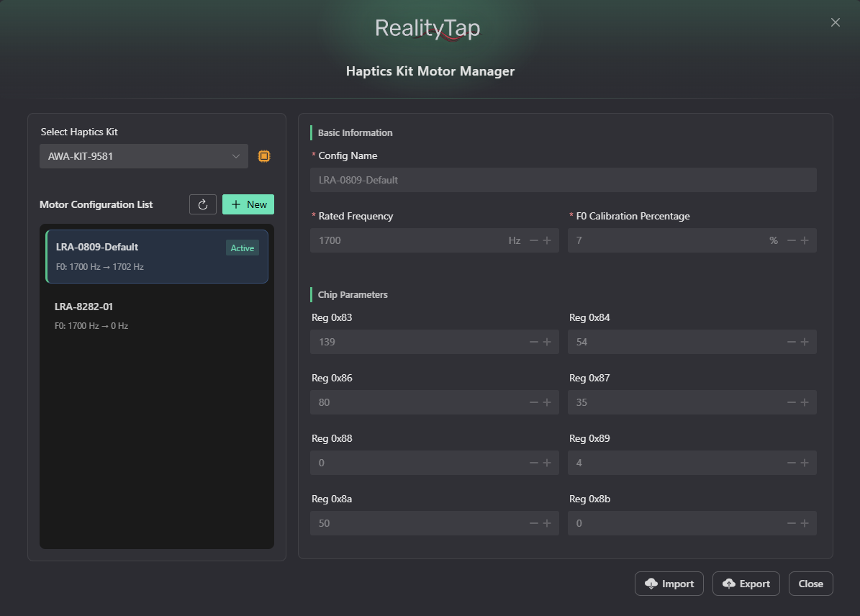The height and width of the screenshot is (616, 860).
Task: Click the Haptics Kit Motor Manager title
Action: click(x=430, y=71)
